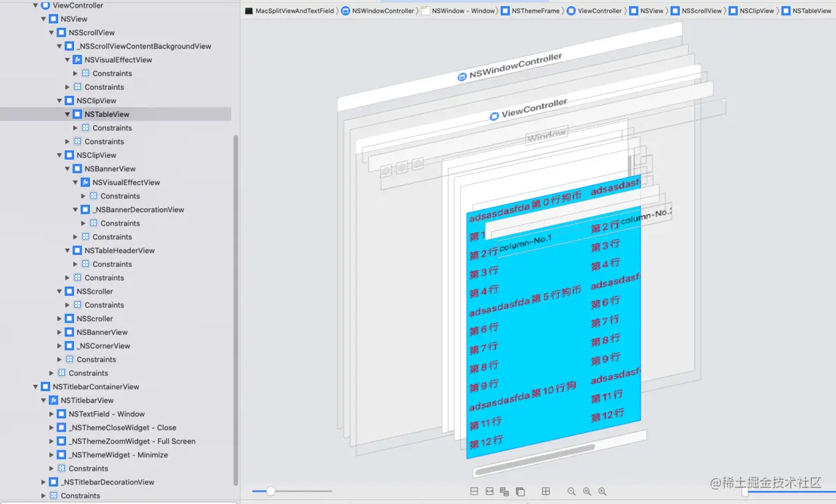
Task: Select NSScrollView breadcrumb in the jump bar
Action: coord(702,11)
